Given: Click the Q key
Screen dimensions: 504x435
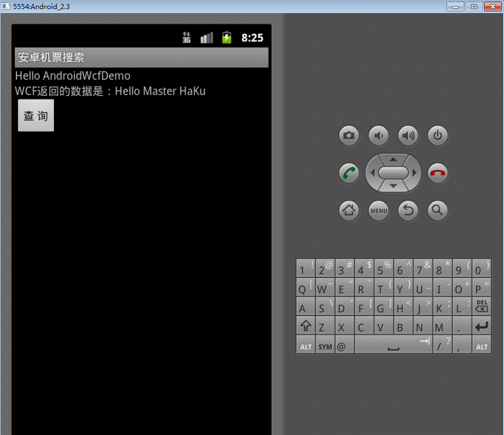Looking at the screenshot, I should click(x=306, y=287).
